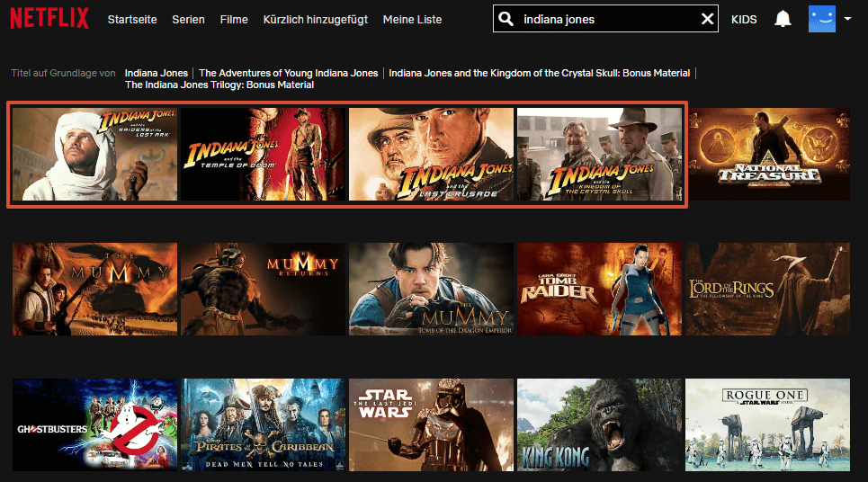The height and width of the screenshot is (482, 868).
Task: Open Pirates of the Caribbean thumbnail
Action: [x=263, y=424]
